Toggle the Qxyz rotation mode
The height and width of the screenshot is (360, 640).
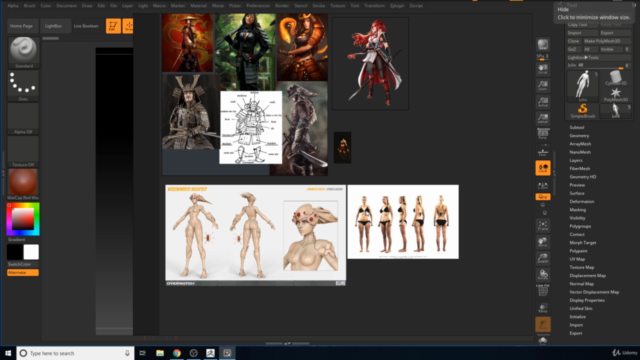click(543, 197)
